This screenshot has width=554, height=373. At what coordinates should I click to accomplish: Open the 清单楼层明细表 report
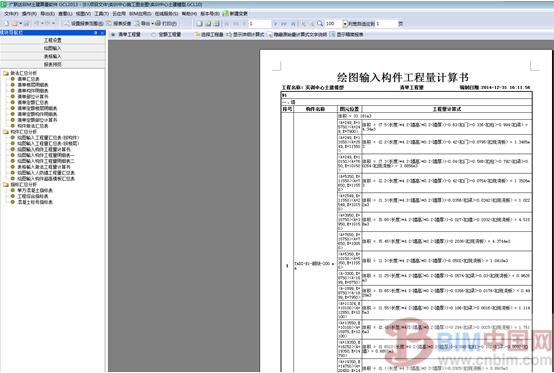pos(33,85)
